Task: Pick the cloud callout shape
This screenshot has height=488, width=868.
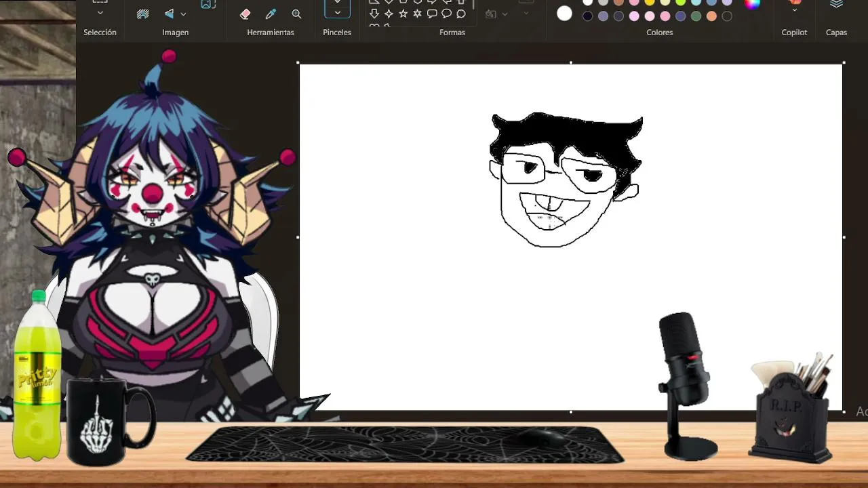Action: coord(461,14)
